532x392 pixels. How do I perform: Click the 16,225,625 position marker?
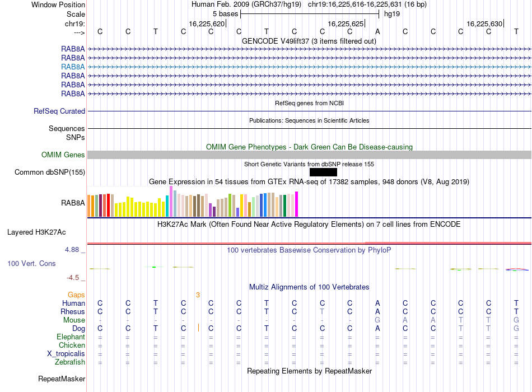pyautogui.click(x=346, y=24)
